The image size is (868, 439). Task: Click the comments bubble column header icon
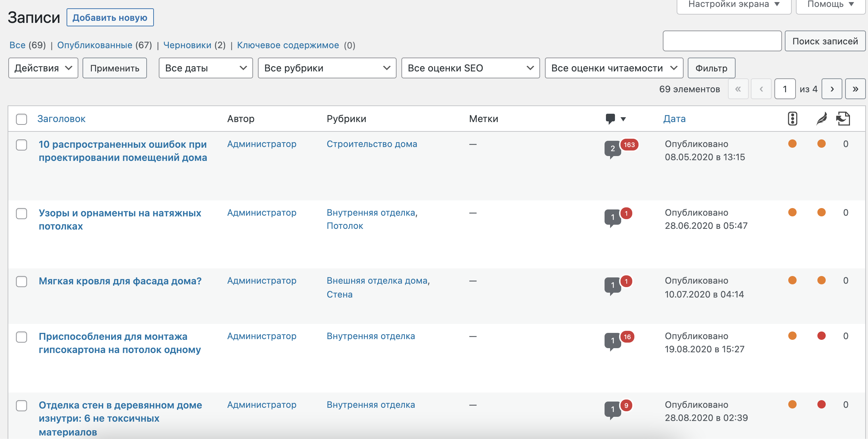point(610,119)
